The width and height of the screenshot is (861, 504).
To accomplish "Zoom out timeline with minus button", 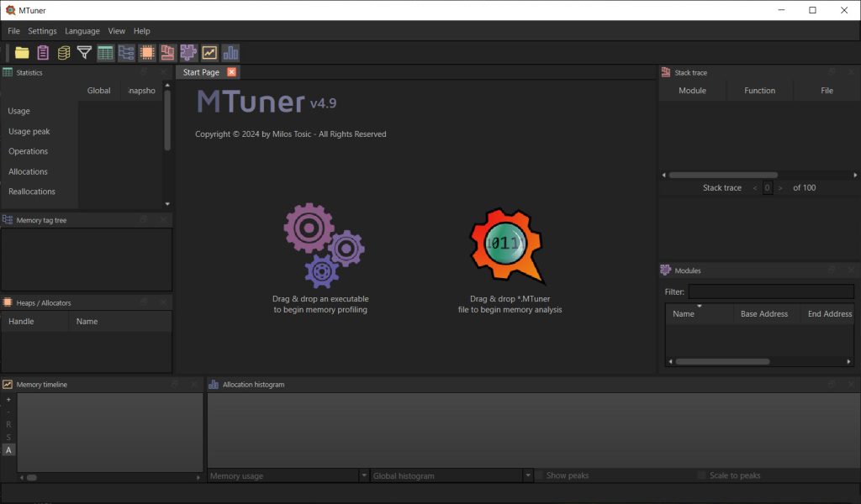I will click(8, 412).
